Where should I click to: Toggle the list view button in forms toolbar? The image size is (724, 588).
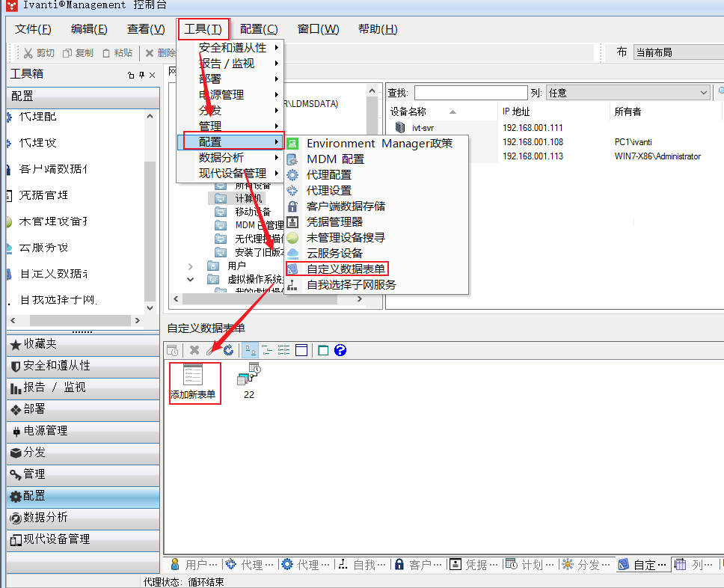point(284,350)
